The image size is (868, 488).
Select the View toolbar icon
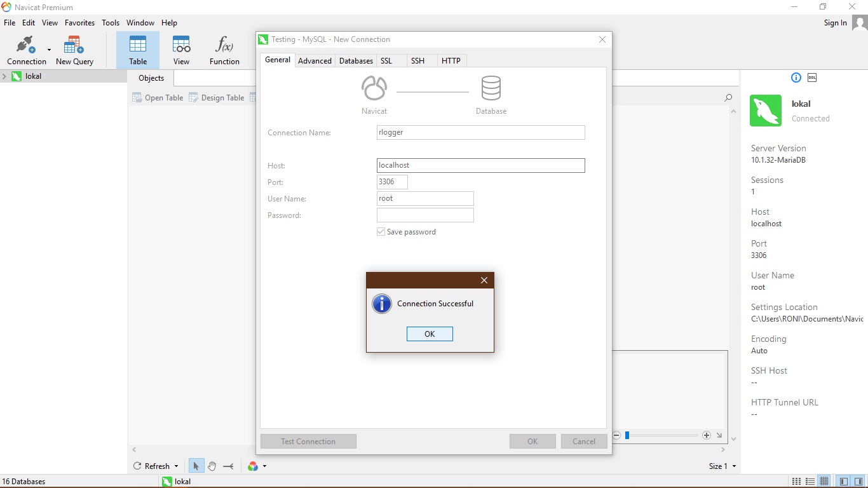tap(182, 44)
